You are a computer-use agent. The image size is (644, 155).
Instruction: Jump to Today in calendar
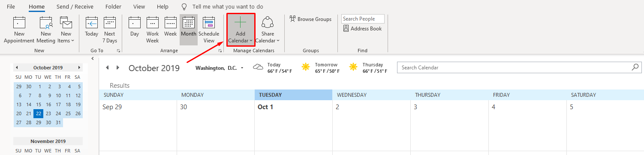[x=92, y=30]
